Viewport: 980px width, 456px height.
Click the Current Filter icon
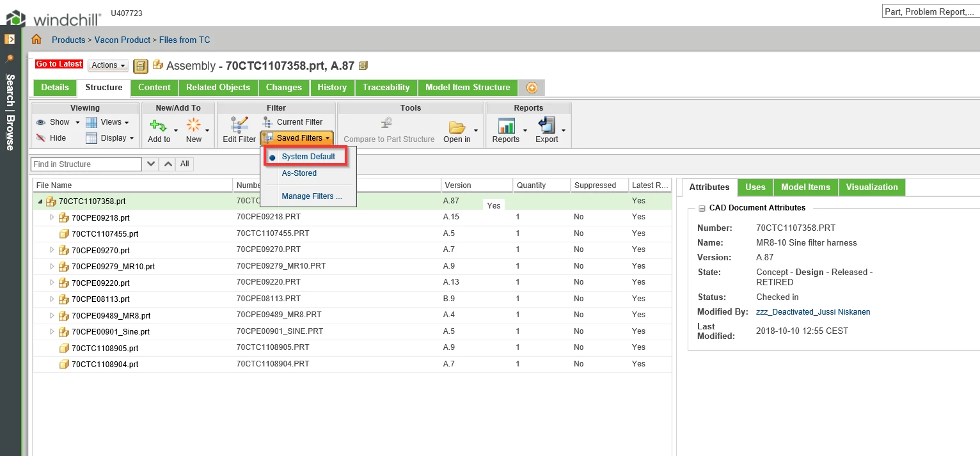coord(268,122)
